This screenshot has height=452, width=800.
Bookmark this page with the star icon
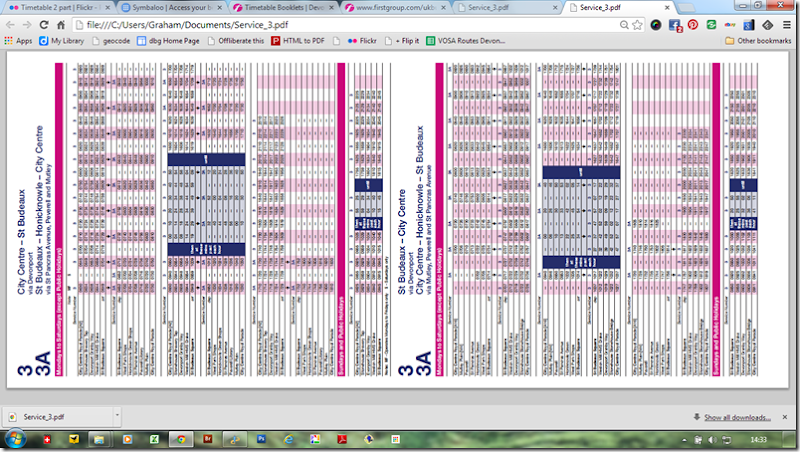coord(637,25)
